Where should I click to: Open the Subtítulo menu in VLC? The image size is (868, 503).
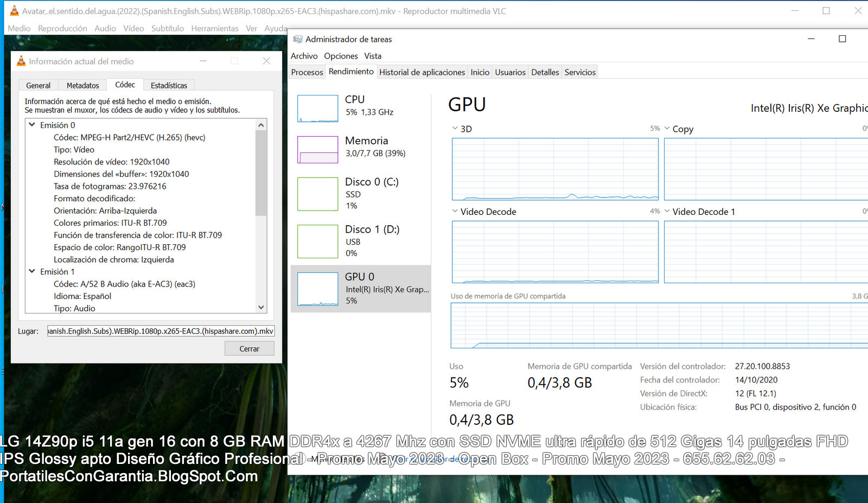tap(168, 28)
